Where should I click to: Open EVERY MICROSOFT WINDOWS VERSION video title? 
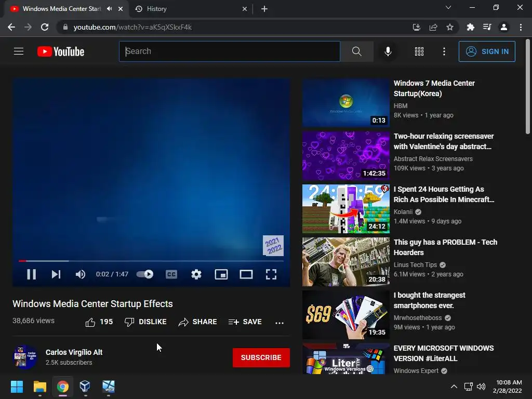click(444, 353)
